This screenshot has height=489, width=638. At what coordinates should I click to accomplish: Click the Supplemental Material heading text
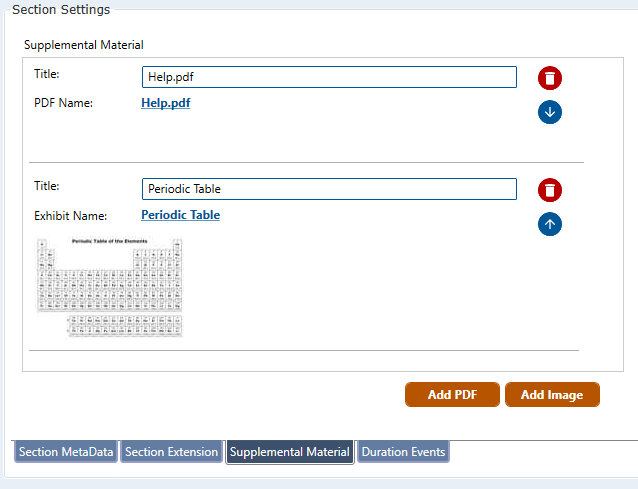[84, 45]
